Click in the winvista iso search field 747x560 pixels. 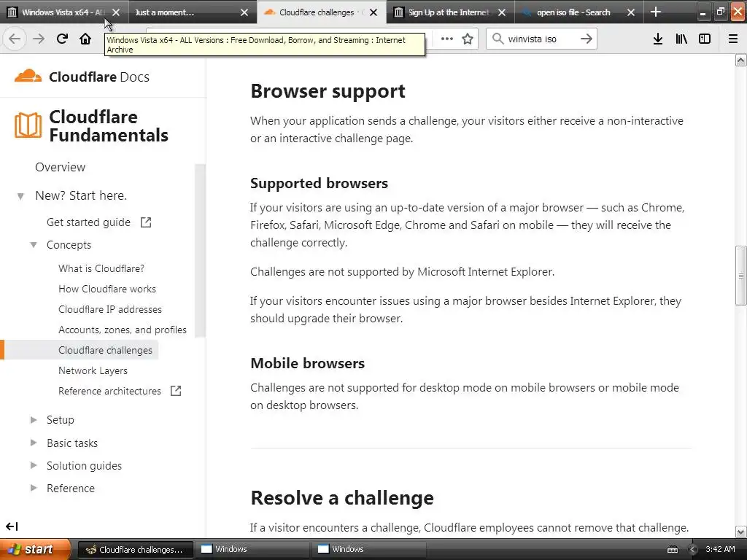tap(541, 39)
